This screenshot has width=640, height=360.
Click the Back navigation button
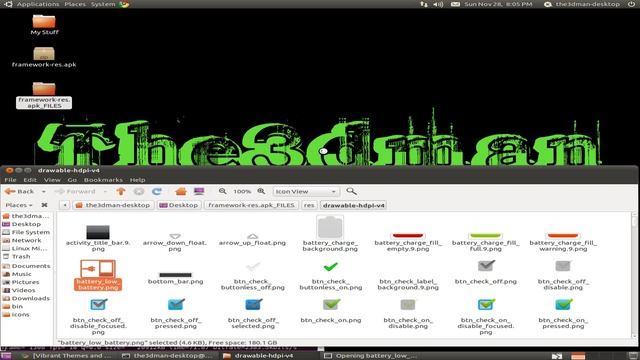20,191
